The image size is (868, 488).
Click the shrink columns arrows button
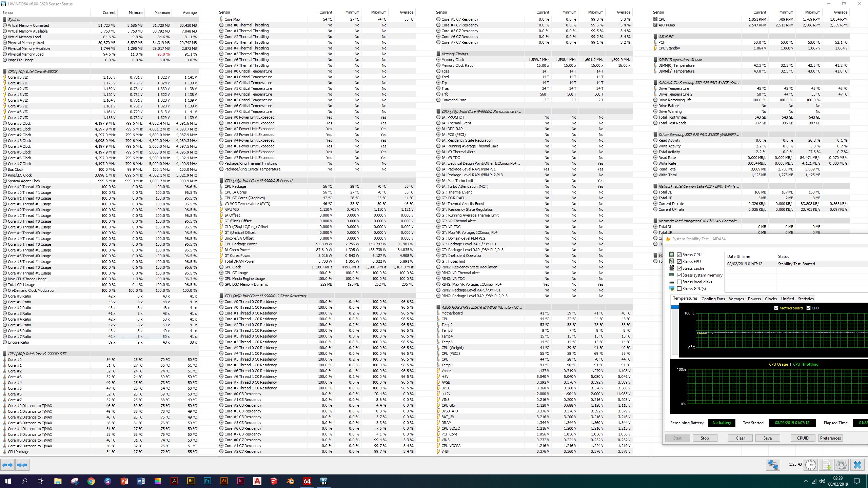[x=22, y=465]
